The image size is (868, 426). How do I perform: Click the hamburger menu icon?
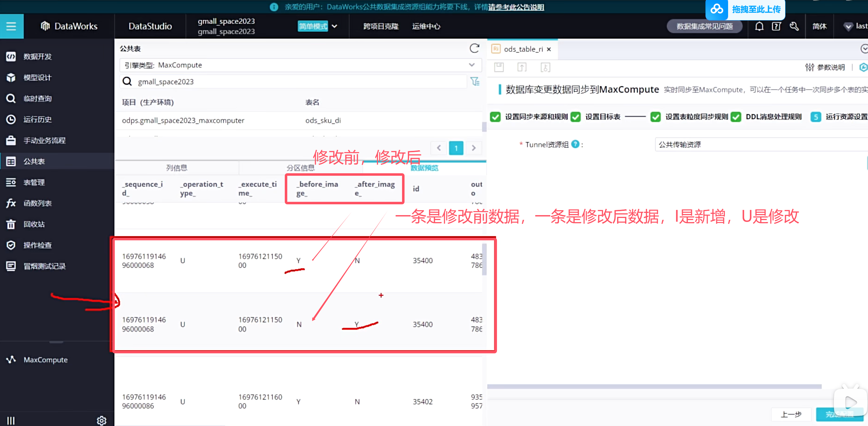click(11, 26)
